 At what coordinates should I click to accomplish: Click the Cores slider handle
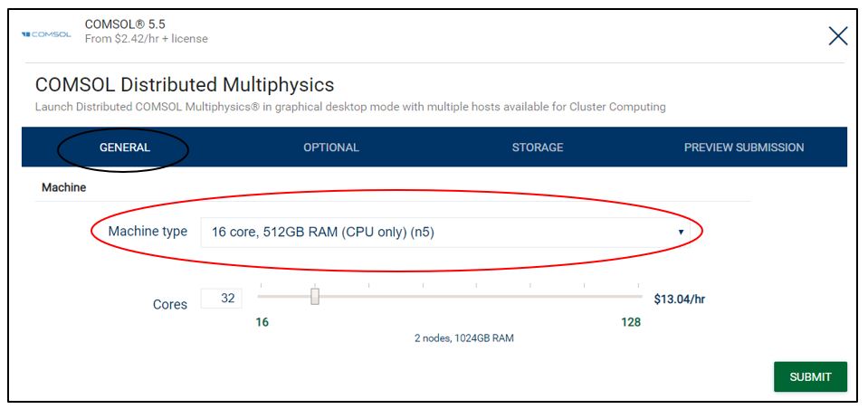tap(314, 296)
